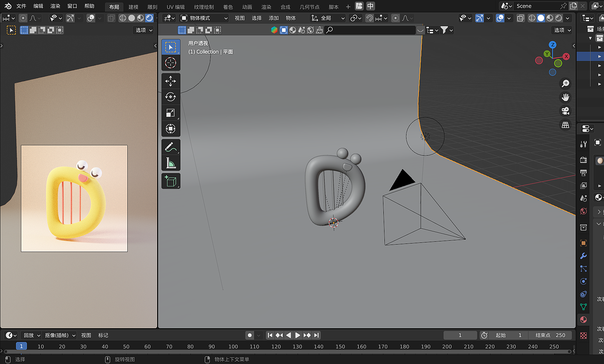Toggle gizmo display in main viewport header
Screen dimensions: 604x364
pyautogui.click(x=479, y=18)
